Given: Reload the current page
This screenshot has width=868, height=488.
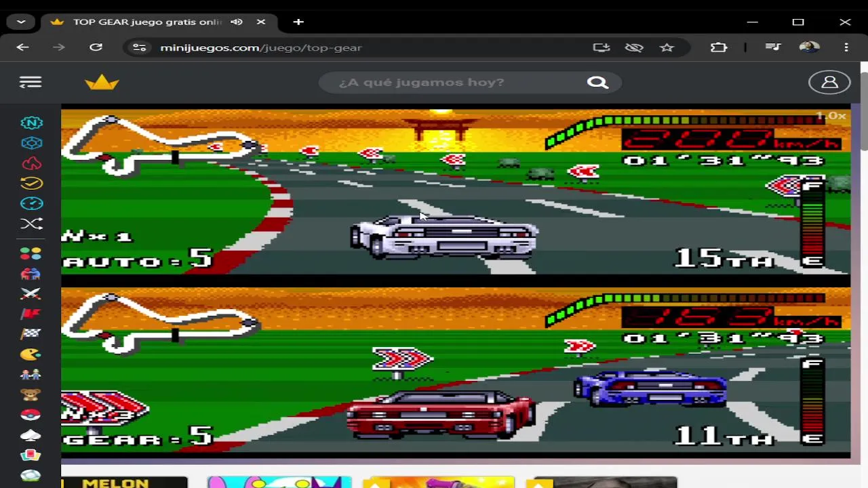Looking at the screenshot, I should pyautogui.click(x=96, y=47).
